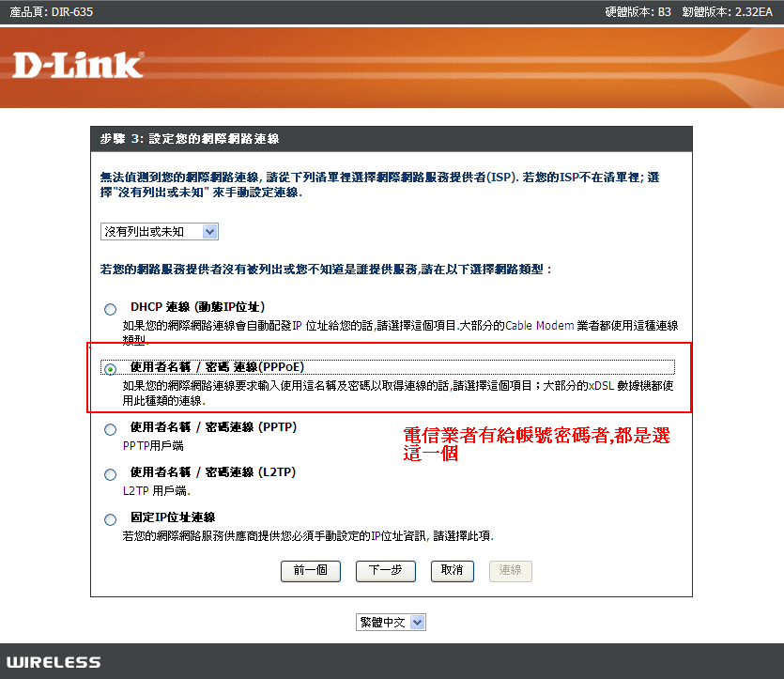
Task: Click the 下一步 button
Action: [386, 570]
